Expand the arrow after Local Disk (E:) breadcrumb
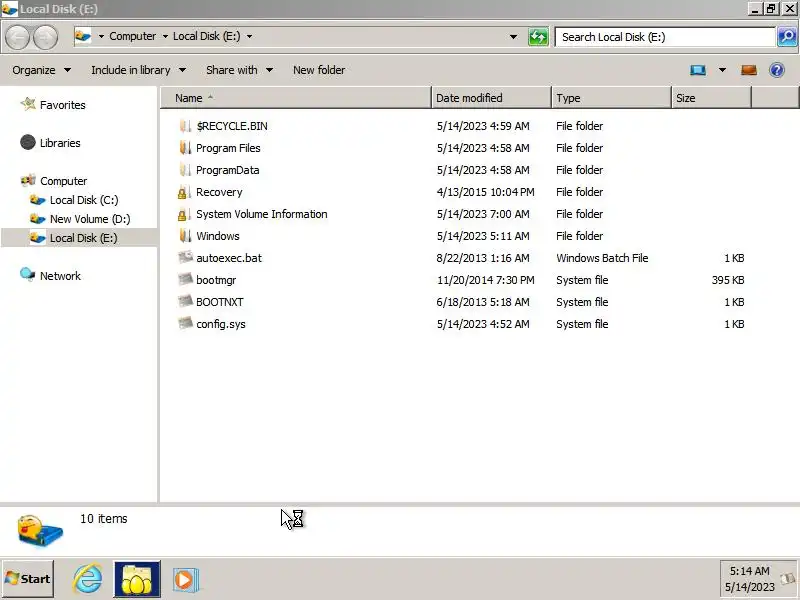Image resolution: width=800 pixels, height=600 pixels. point(249,36)
